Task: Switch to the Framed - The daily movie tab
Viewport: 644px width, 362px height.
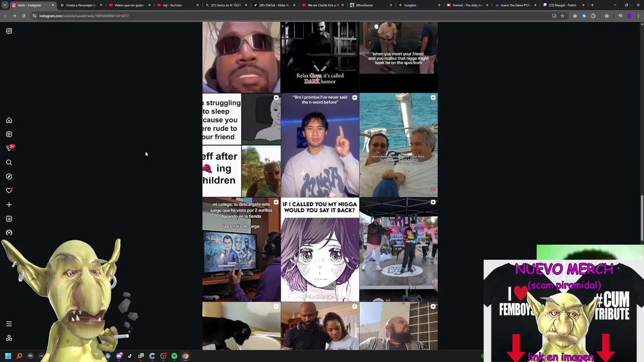Action: click(467, 5)
